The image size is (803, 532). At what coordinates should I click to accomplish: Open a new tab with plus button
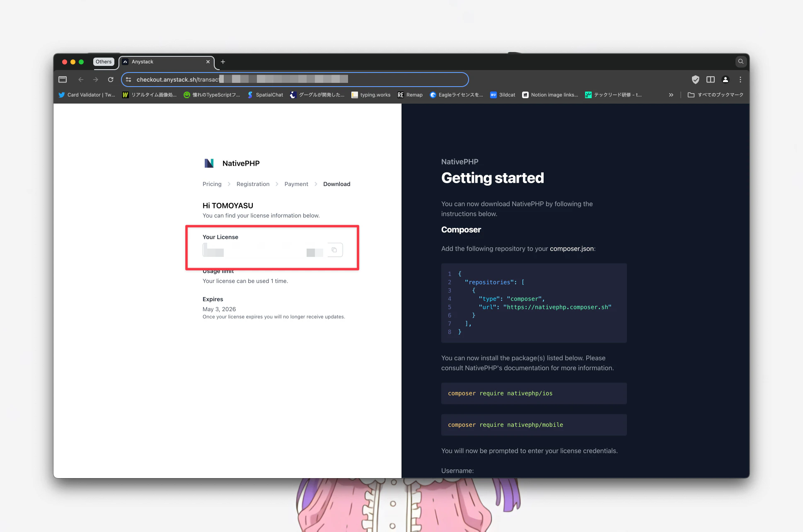pyautogui.click(x=223, y=62)
